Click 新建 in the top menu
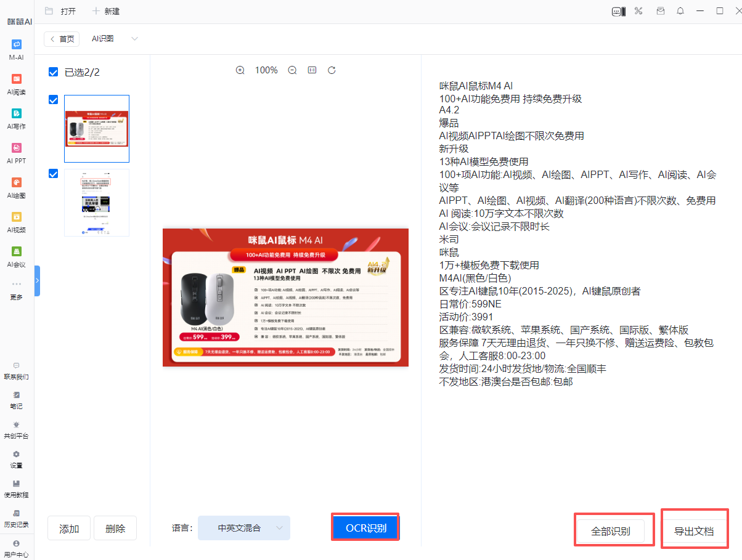 click(x=105, y=11)
